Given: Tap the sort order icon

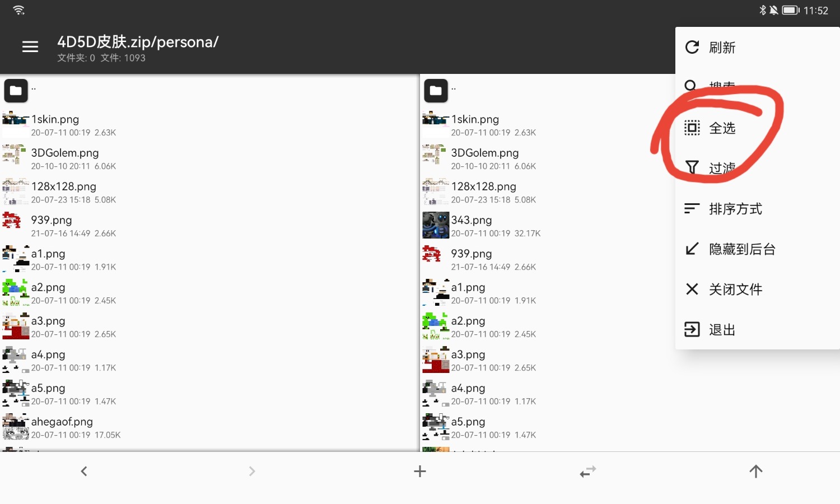Looking at the screenshot, I should tap(692, 208).
